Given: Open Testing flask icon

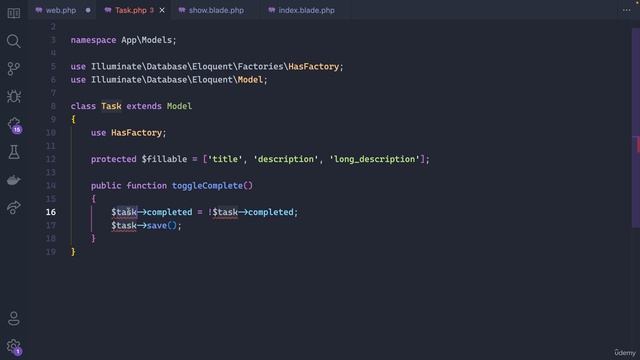Looking at the screenshot, I should pos(13,152).
